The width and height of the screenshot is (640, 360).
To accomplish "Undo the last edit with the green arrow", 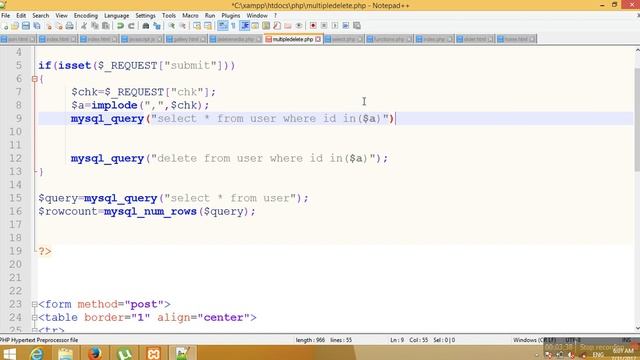I will 120,26.
